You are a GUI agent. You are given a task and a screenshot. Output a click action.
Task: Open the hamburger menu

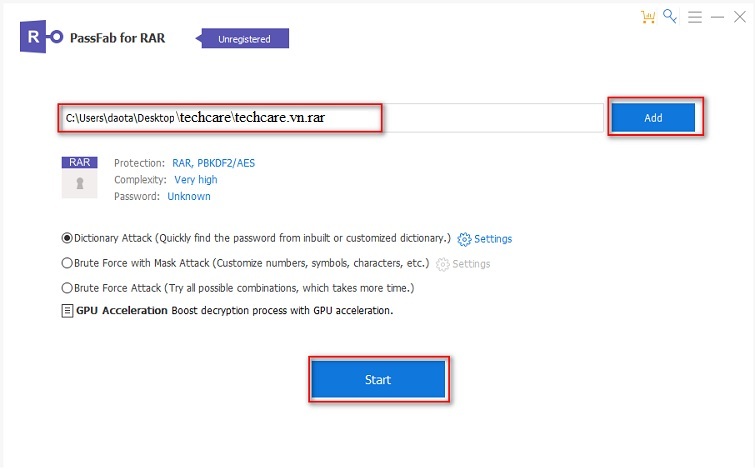694,17
